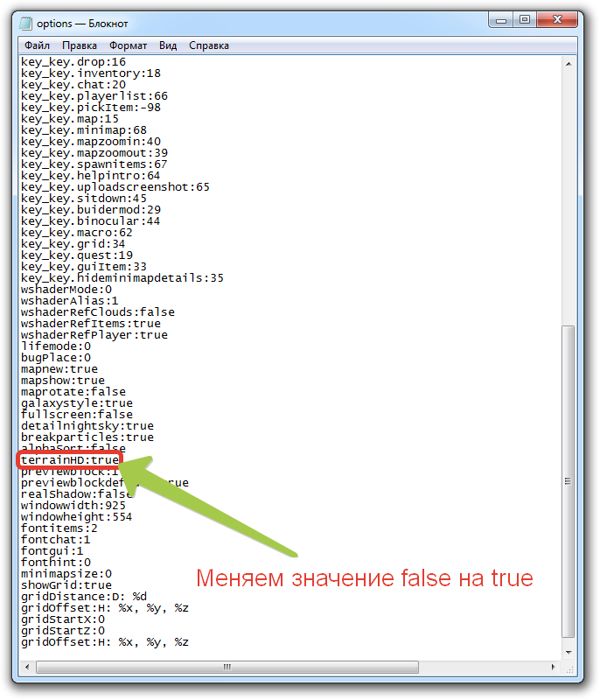Image resolution: width=600 pixels, height=700 pixels.
Task: Open the Справка menu
Action: pos(209,45)
